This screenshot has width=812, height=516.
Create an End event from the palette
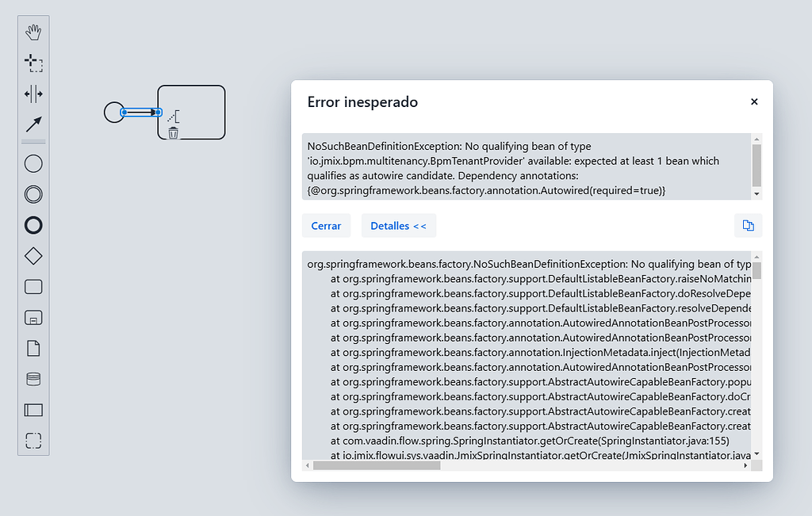[x=33, y=225]
